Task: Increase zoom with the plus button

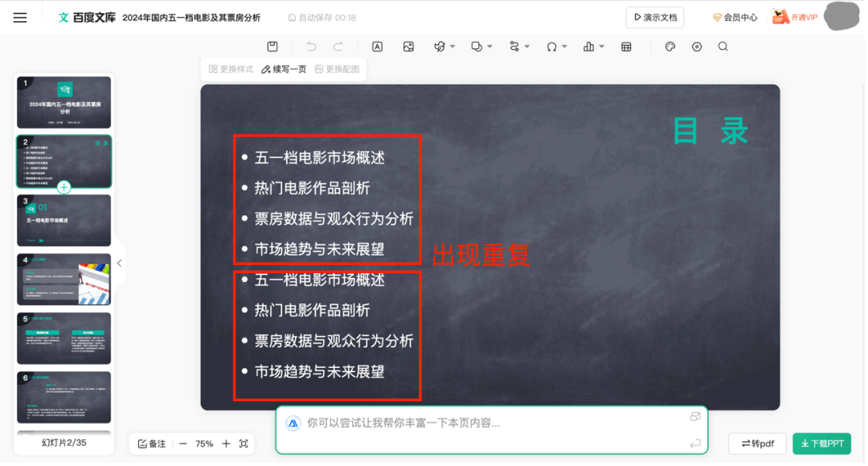Action: (x=226, y=444)
